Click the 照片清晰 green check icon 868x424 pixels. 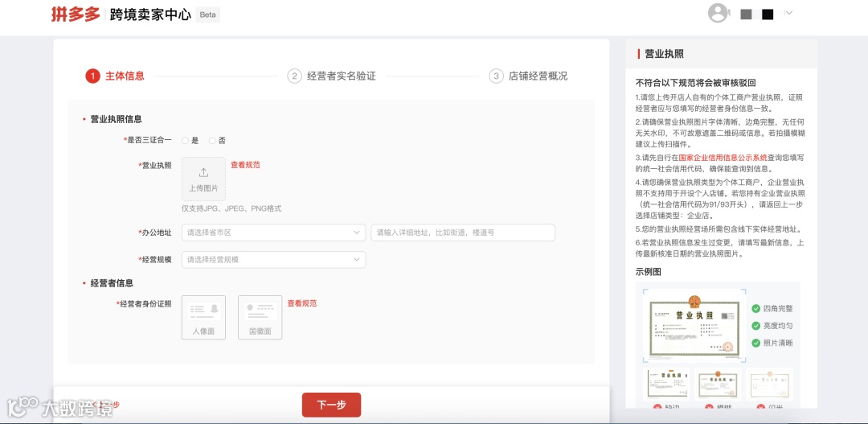pos(755,343)
